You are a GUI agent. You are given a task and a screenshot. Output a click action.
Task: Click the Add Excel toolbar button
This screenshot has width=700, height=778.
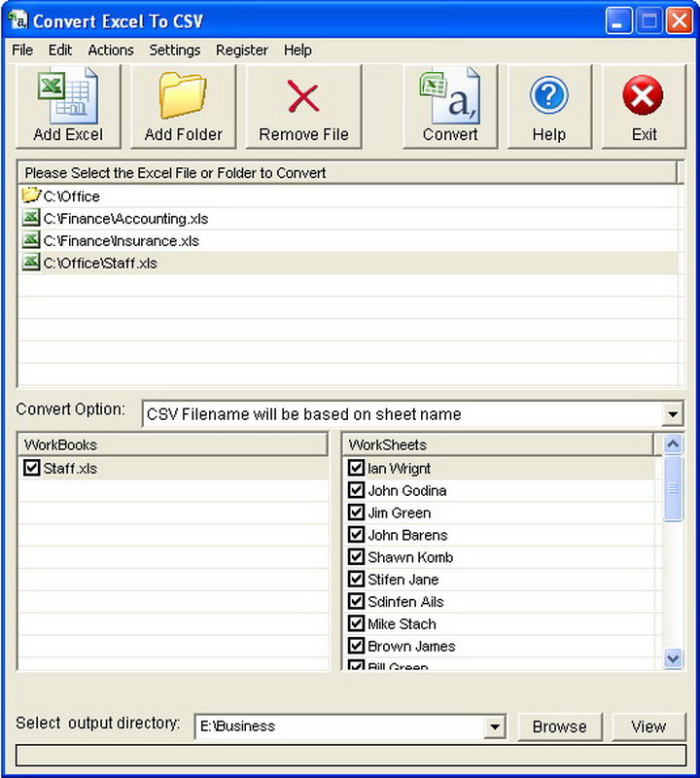[x=68, y=106]
